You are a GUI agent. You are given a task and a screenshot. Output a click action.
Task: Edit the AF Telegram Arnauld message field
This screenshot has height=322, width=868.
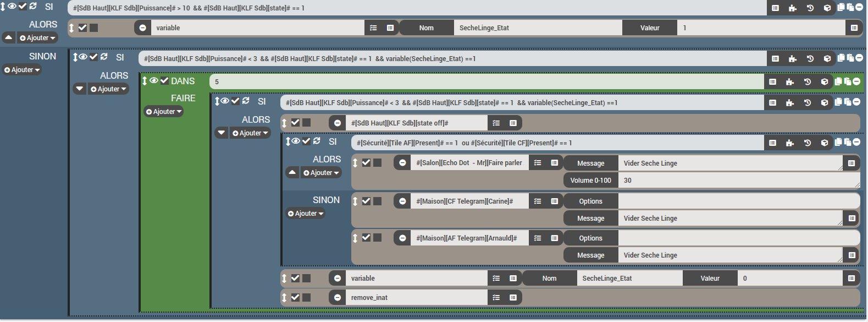point(731,255)
